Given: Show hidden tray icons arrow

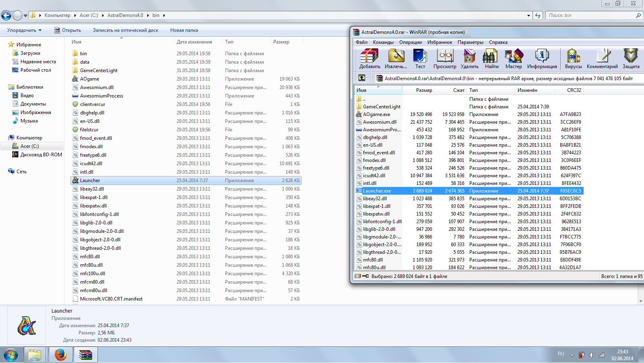Looking at the screenshot, I should 572,355.
